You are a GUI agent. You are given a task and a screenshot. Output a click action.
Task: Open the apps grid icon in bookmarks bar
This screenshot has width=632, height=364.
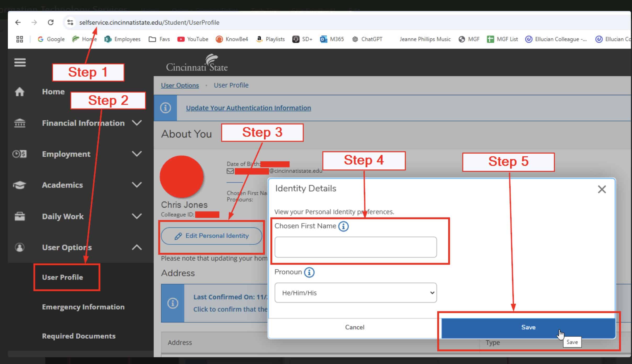click(x=20, y=39)
